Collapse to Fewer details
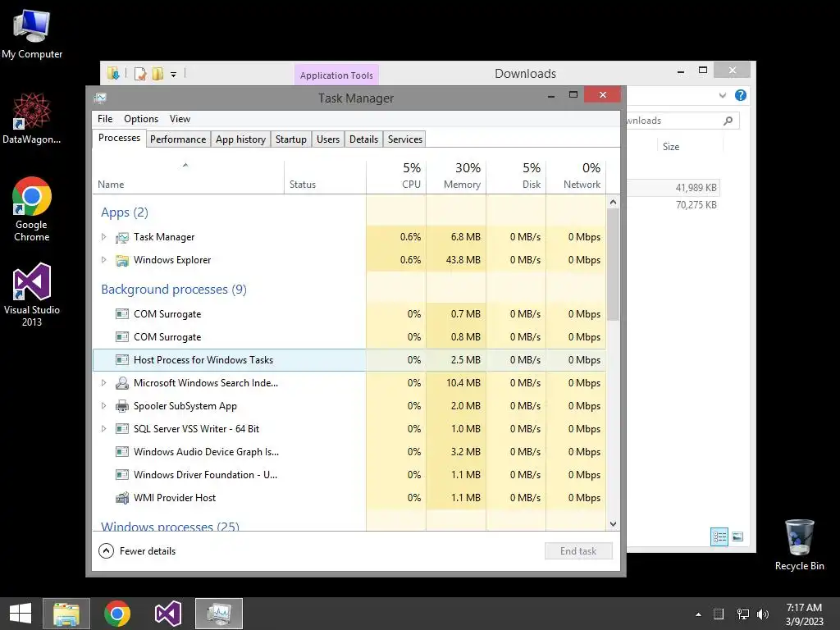Viewport: 840px width, 630px height. pos(137,550)
